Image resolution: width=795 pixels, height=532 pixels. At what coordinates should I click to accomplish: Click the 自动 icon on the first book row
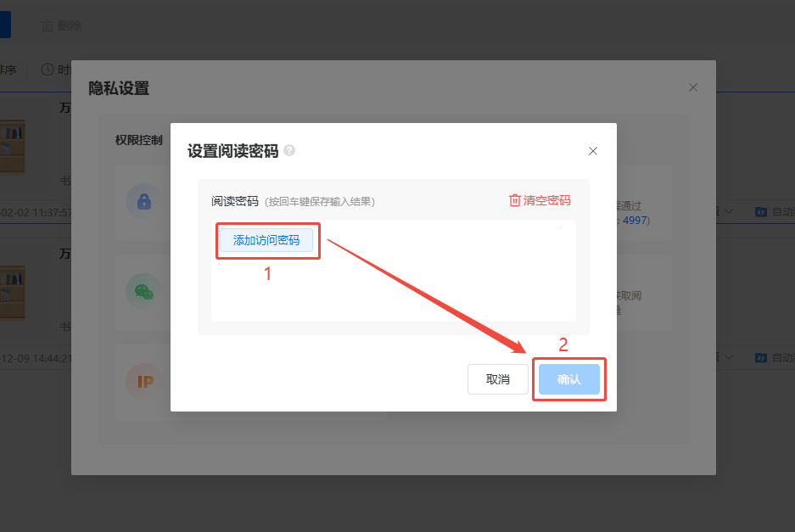[761, 211]
